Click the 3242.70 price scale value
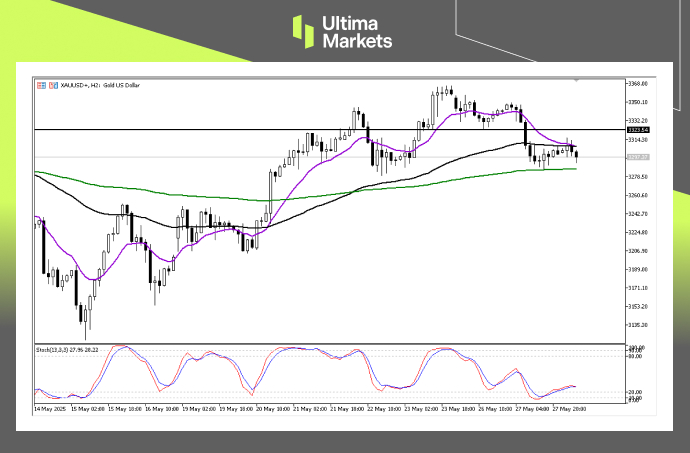The width and height of the screenshot is (690, 453). [x=638, y=214]
